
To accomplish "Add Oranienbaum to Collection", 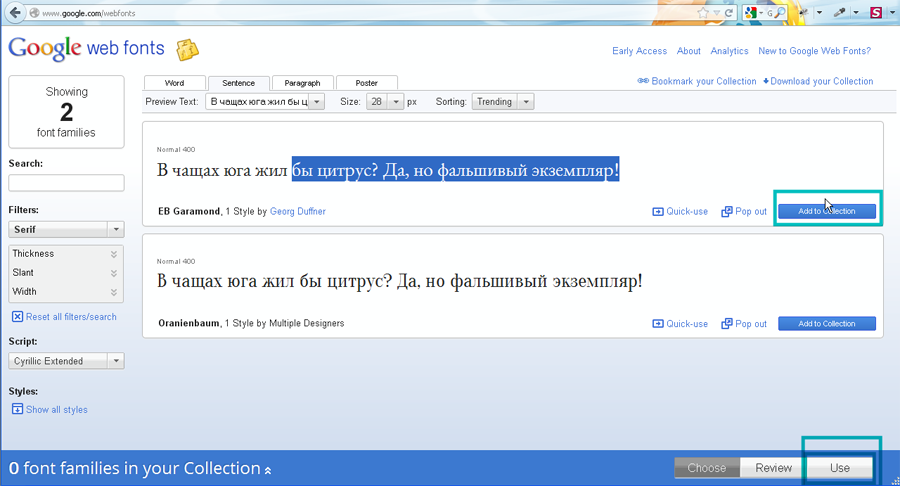I will pyautogui.click(x=826, y=324).
